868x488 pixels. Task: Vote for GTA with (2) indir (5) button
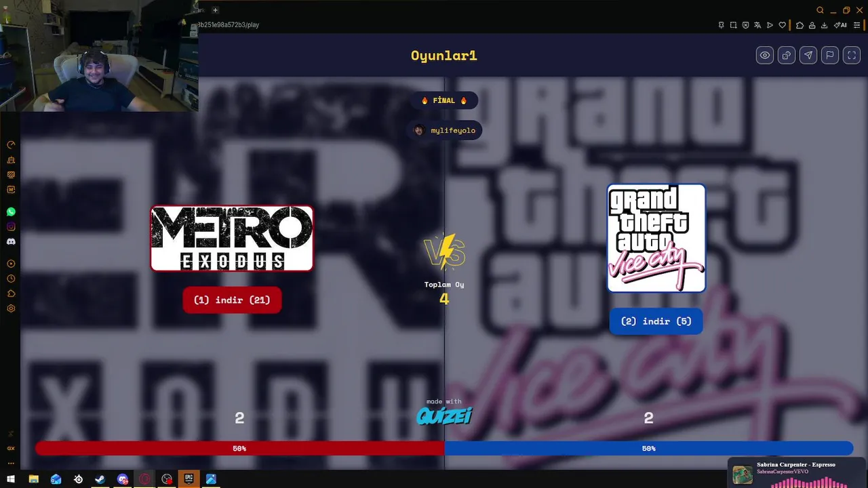656,321
